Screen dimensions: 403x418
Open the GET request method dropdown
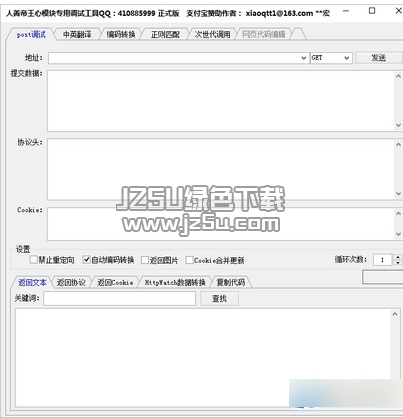(331, 58)
